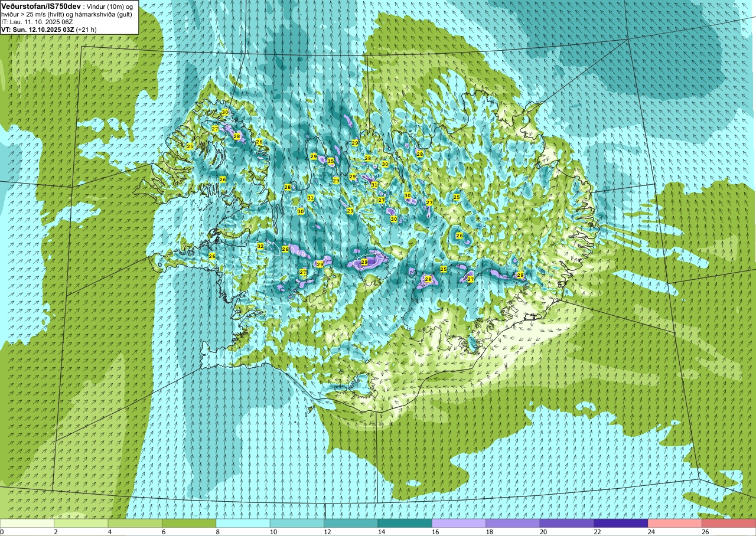Select the turquoise 10–12 legend swatch
756x536 pixels.
(297, 523)
